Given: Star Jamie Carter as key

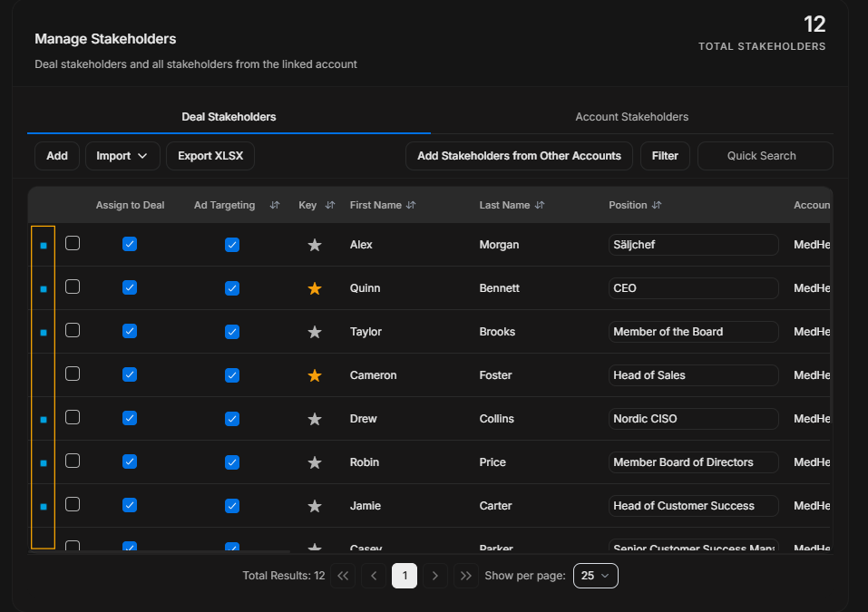Looking at the screenshot, I should coord(315,506).
